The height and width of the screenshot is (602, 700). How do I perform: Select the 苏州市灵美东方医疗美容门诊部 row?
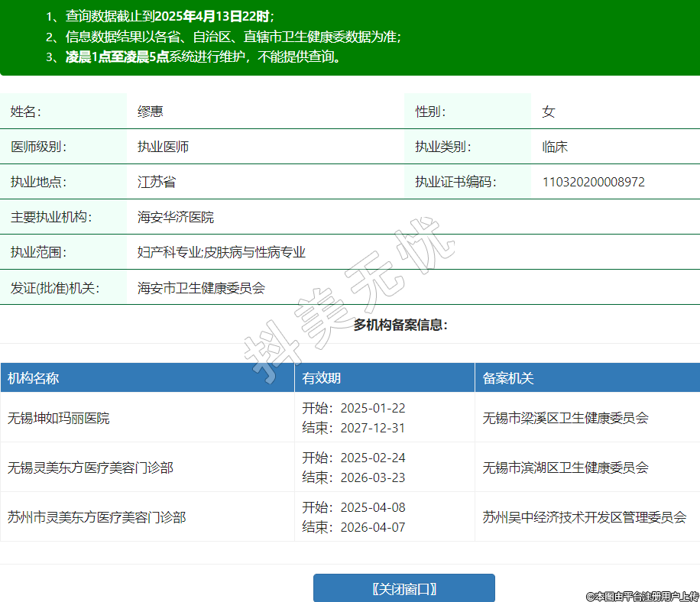point(96,517)
